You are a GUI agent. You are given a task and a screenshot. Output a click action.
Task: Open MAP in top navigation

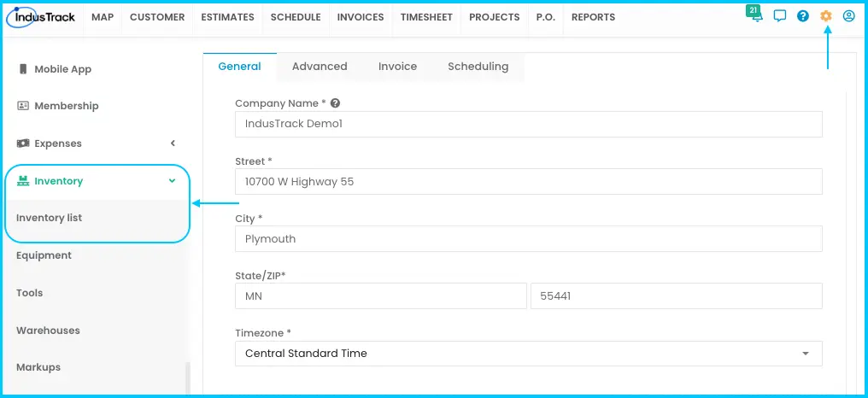coord(103,17)
